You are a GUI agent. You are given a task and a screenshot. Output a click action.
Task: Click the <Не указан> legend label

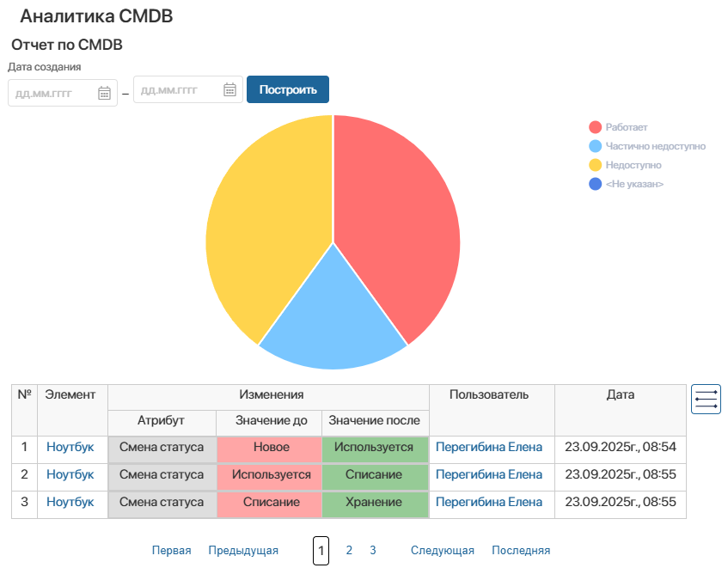[x=634, y=184]
